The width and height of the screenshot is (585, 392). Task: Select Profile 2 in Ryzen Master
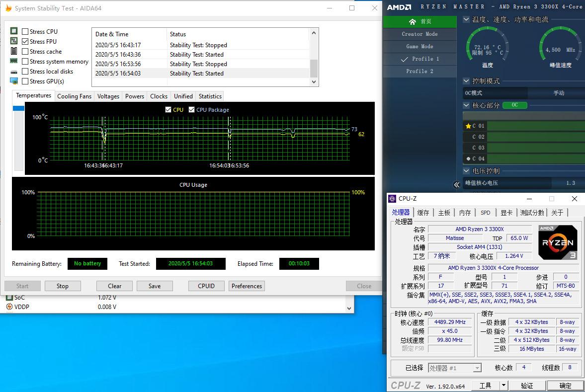[x=419, y=71]
